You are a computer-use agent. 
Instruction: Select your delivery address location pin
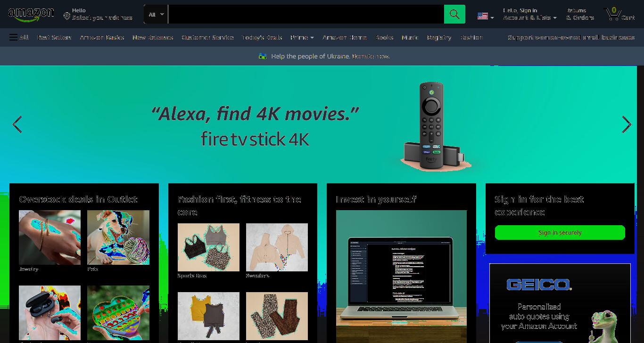pyautogui.click(x=67, y=16)
